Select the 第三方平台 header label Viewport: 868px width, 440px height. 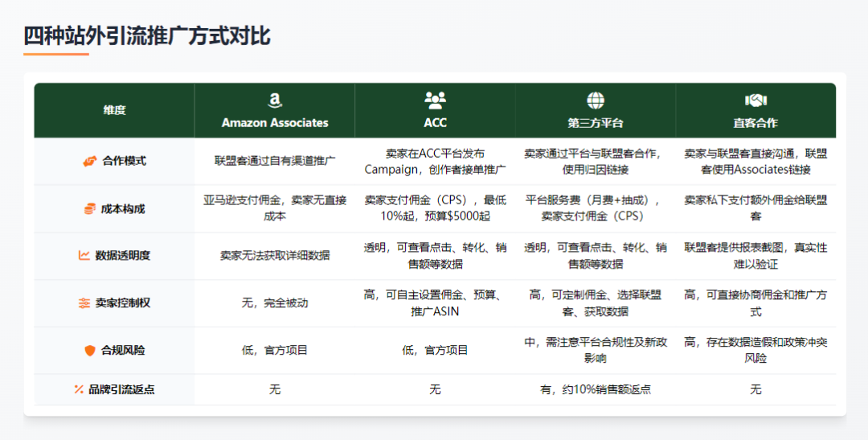(x=596, y=123)
